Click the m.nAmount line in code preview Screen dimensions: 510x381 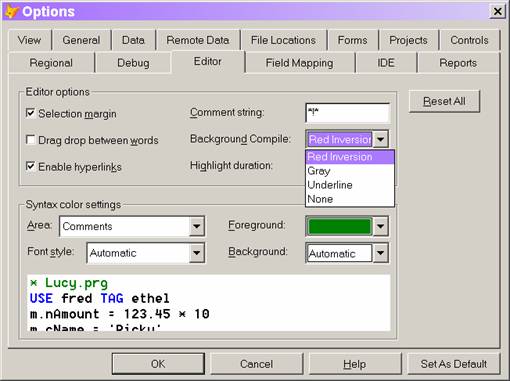pos(119,314)
